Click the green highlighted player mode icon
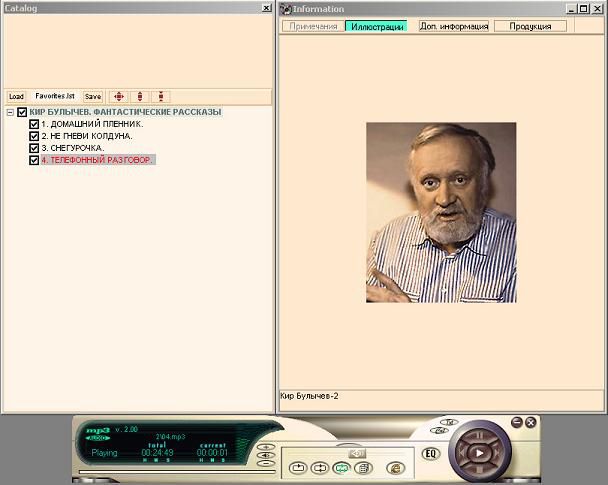Screen dimensions: 608x485 click(x=341, y=467)
